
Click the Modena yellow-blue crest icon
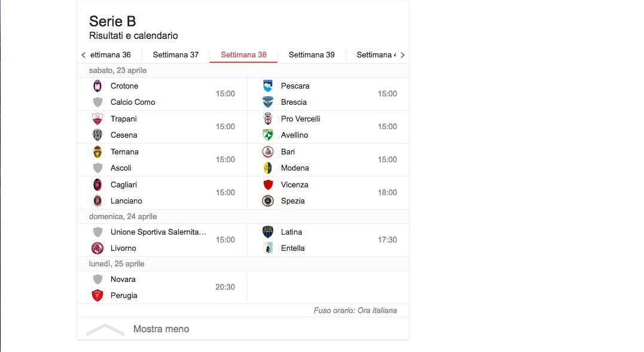(x=268, y=168)
